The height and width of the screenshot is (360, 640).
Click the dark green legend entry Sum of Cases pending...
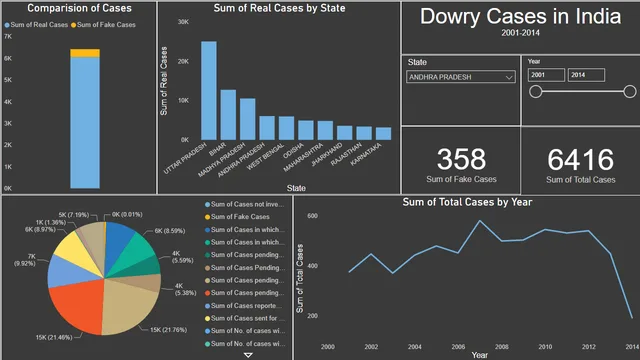point(244,255)
